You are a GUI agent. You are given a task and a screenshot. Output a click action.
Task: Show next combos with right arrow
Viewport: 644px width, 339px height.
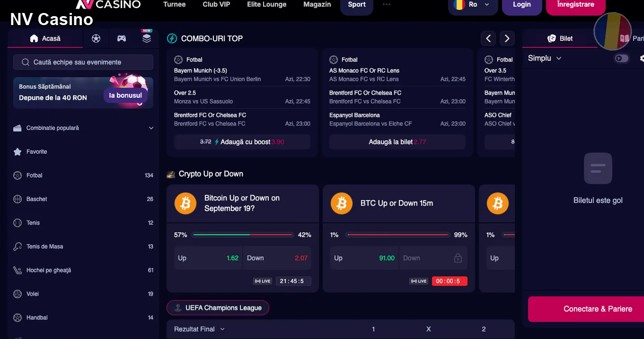tap(507, 39)
